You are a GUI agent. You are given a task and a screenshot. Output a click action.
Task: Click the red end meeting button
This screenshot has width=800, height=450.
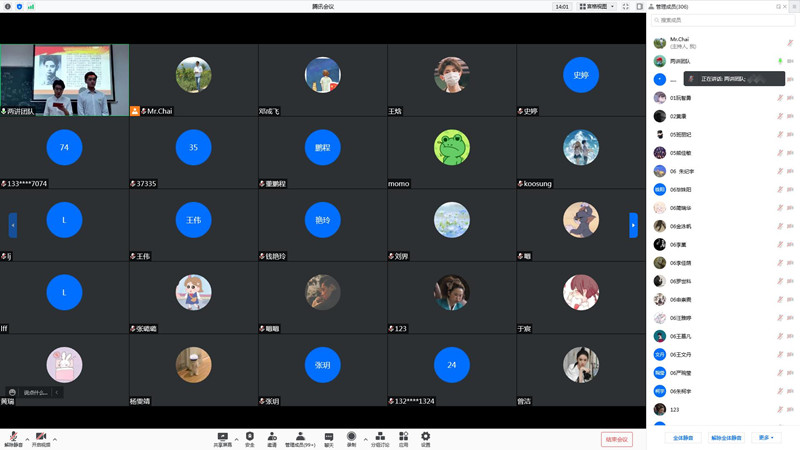(616, 439)
